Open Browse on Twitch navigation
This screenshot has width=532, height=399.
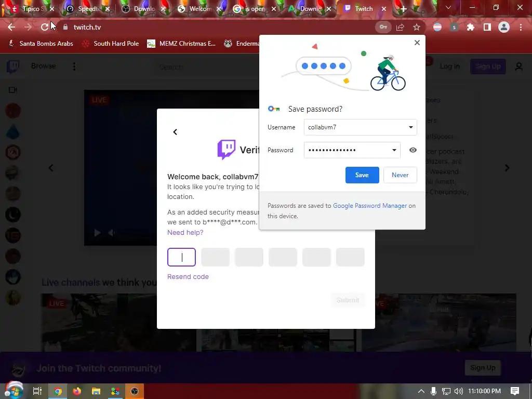[x=44, y=66]
